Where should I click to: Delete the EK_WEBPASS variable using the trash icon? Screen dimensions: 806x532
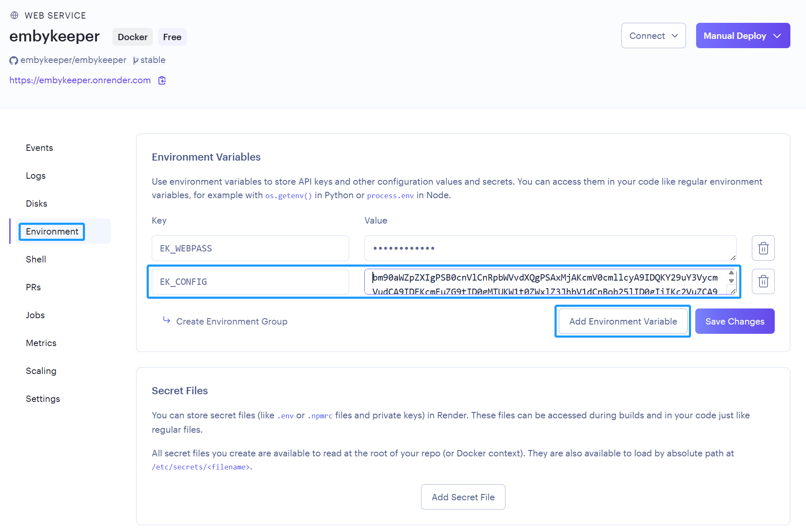pyautogui.click(x=763, y=248)
